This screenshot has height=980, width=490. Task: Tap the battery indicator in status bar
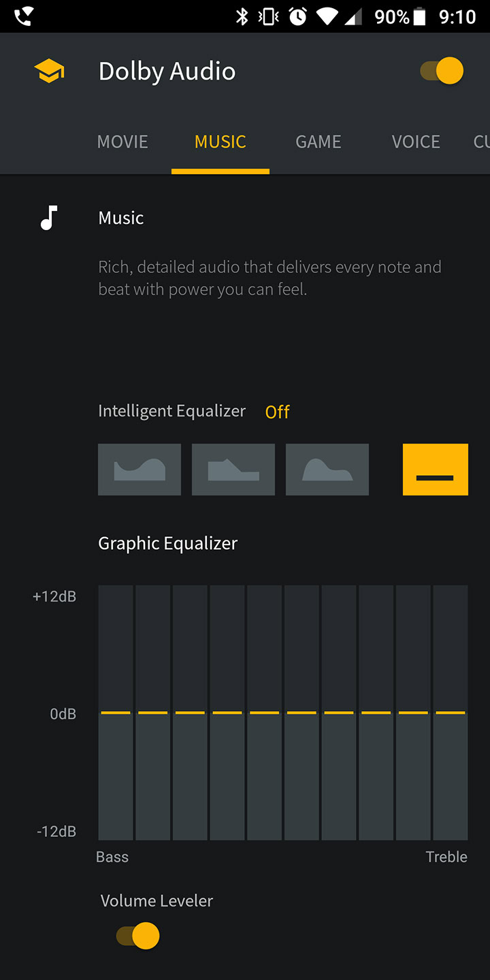click(419, 16)
